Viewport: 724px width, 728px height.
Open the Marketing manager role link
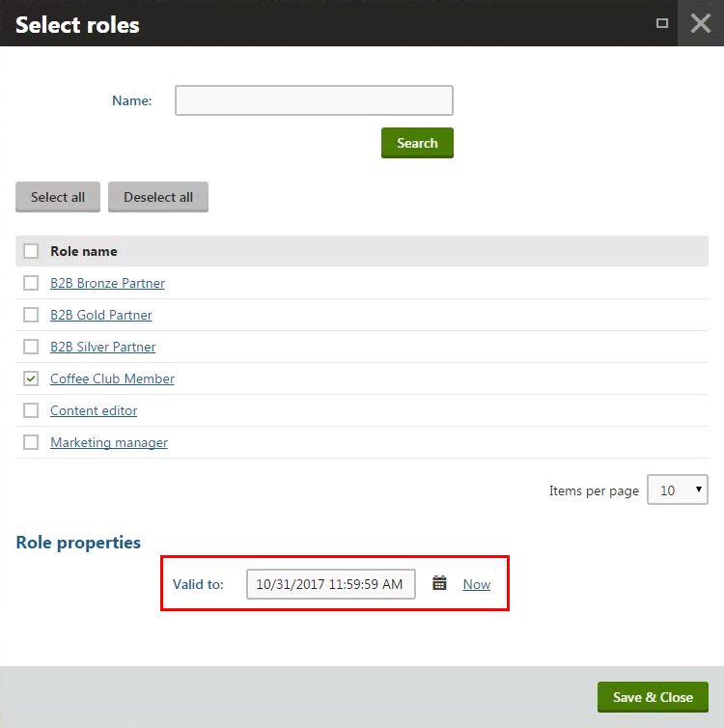(109, 442)
